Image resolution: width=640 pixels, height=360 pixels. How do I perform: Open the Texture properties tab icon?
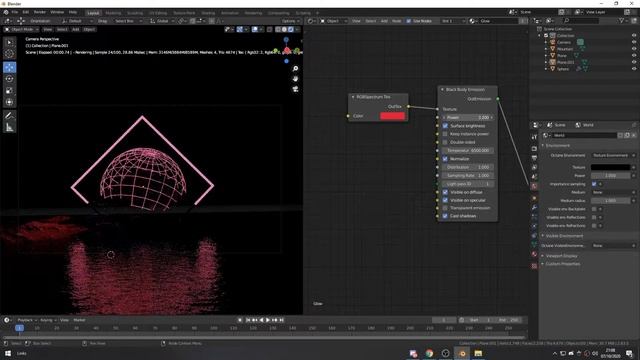534,266
